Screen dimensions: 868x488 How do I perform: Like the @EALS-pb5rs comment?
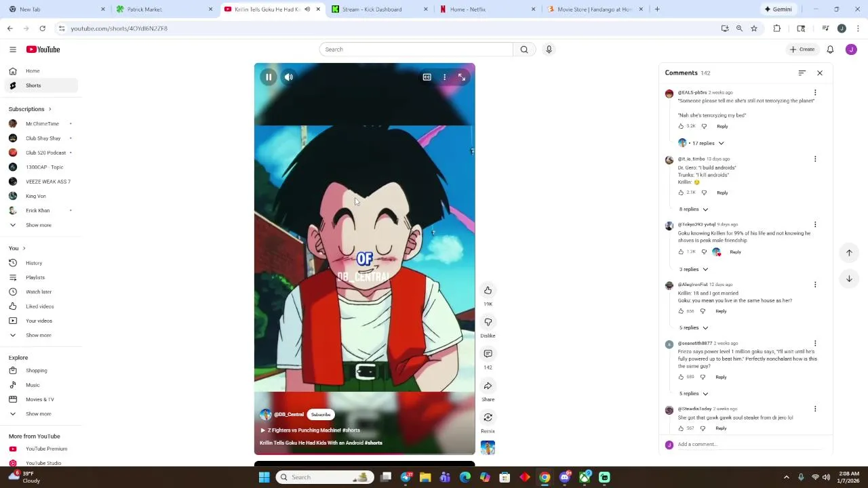coord(682,126)
